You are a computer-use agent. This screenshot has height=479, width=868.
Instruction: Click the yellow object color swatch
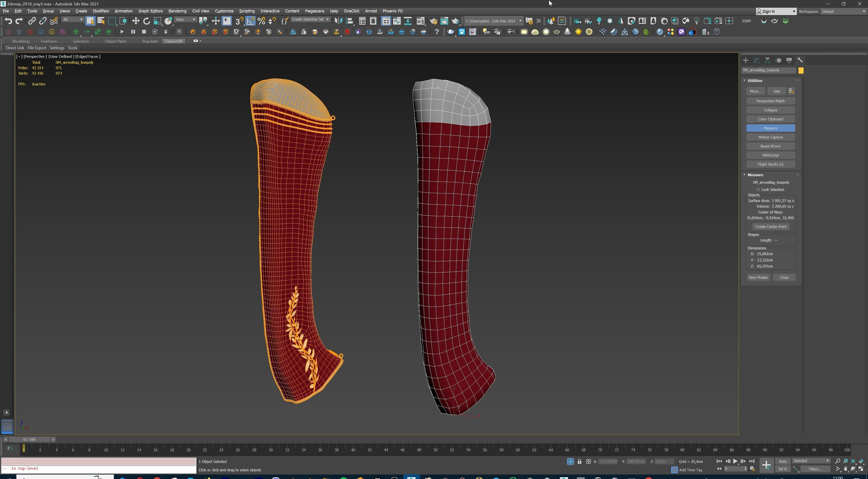pos(801,70)
